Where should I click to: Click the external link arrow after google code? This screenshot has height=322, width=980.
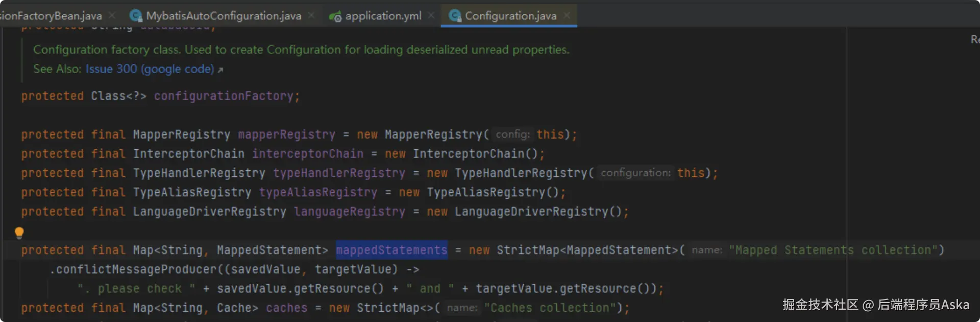coord(220,70)
